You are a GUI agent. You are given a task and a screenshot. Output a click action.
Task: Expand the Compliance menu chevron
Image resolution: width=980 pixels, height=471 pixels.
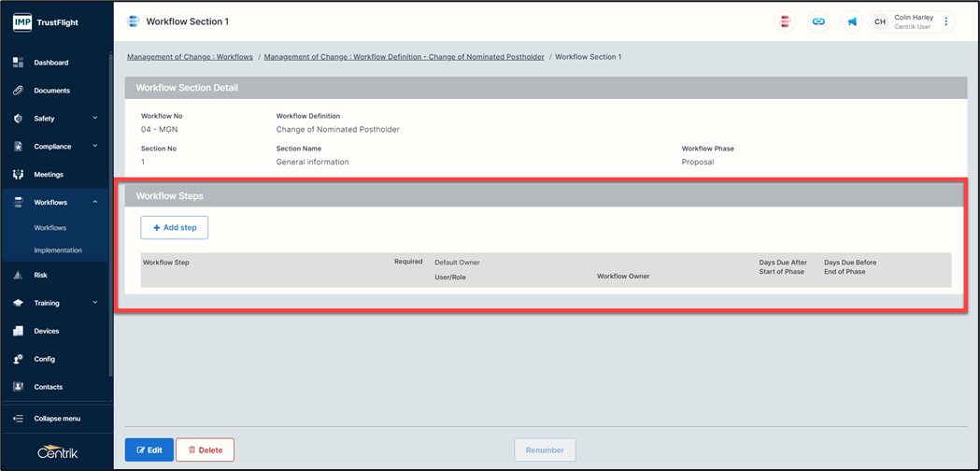pos(95,147)
